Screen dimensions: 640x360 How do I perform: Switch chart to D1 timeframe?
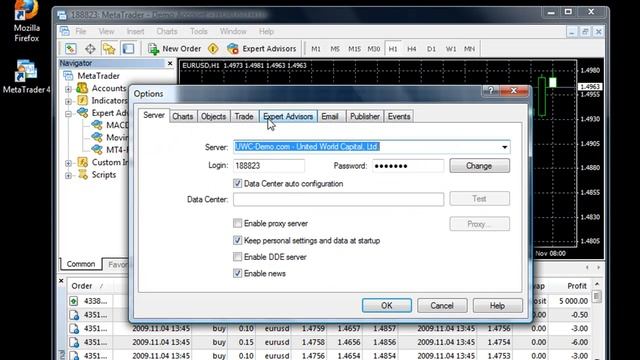pyautogui.click(x=431, y=49)
